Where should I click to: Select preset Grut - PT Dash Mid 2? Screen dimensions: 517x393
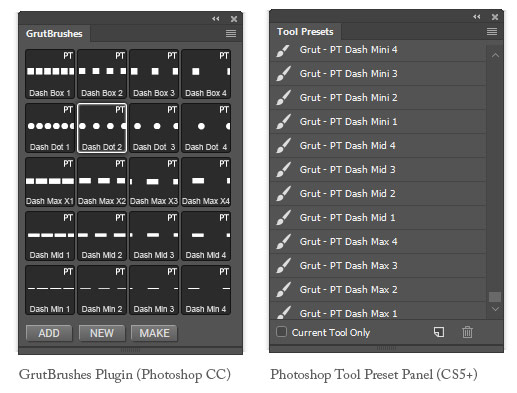point(378,194)
